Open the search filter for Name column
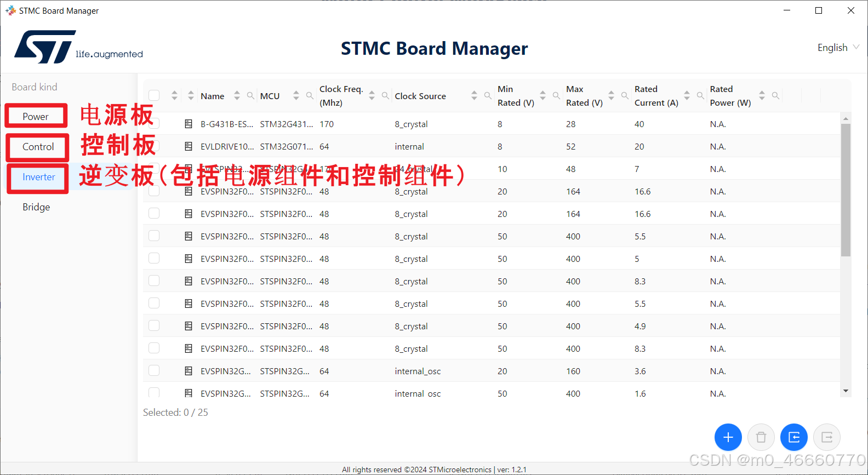868x475 pixels. coord(250,95)
